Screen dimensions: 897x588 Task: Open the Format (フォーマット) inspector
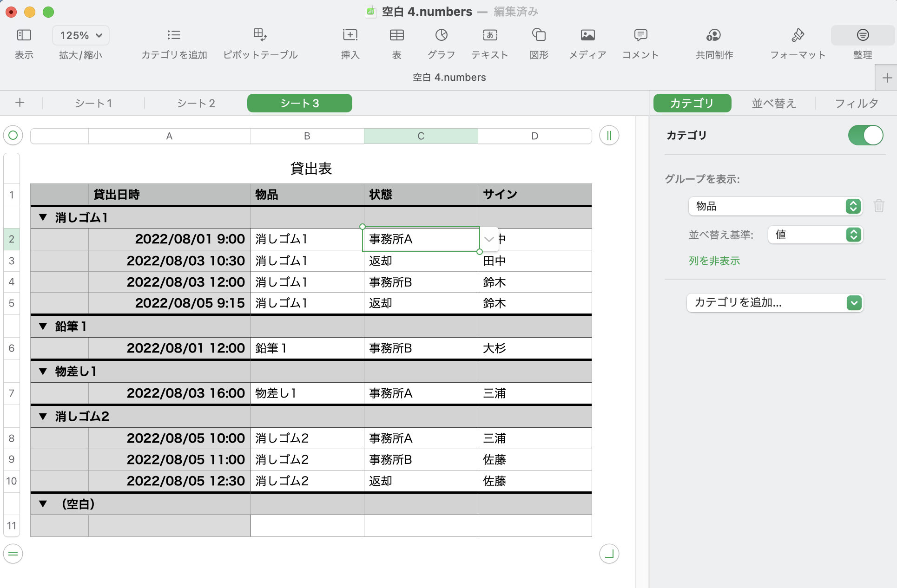(x=797, y=35)
